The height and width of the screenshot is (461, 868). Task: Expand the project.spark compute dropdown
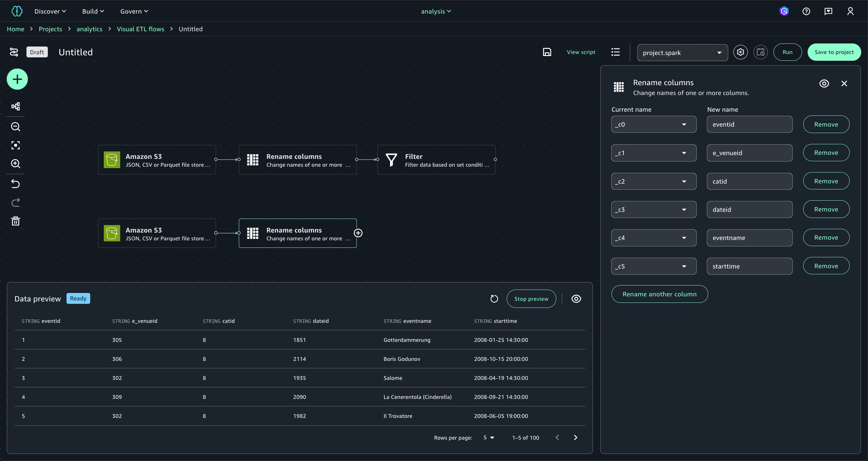pyautogui.click(x=682, y=53)
